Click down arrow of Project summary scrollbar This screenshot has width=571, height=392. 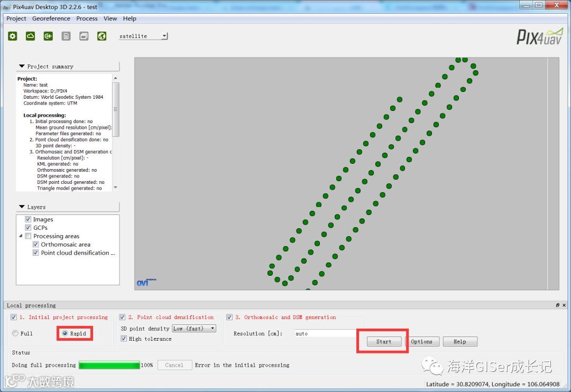point(116,188)
